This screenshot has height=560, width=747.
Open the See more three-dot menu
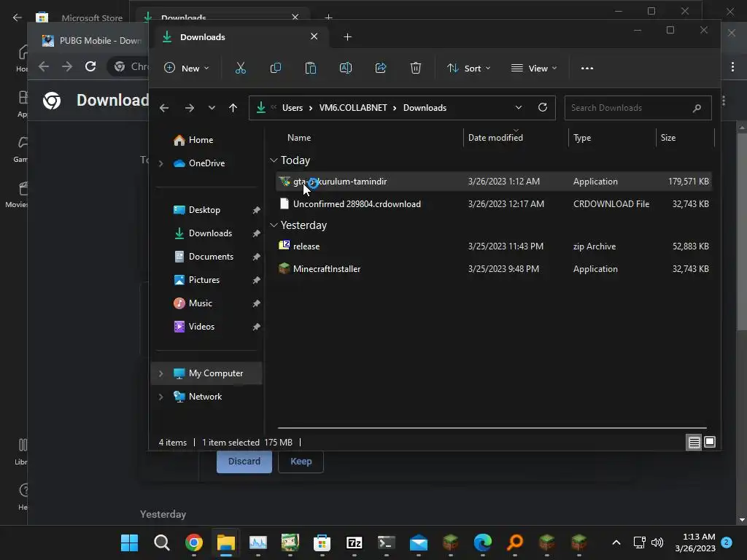tap(587, 68)
